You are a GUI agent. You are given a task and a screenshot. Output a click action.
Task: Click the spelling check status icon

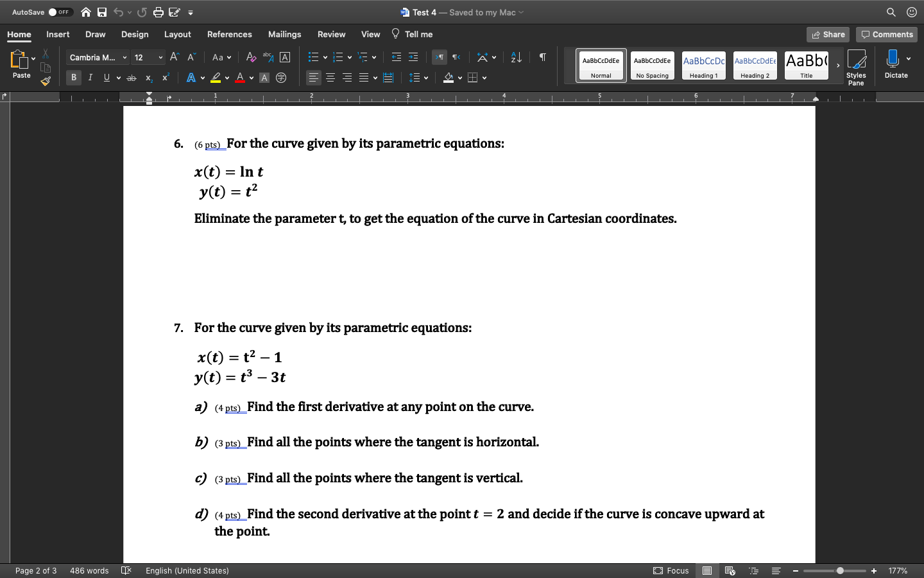126,570
